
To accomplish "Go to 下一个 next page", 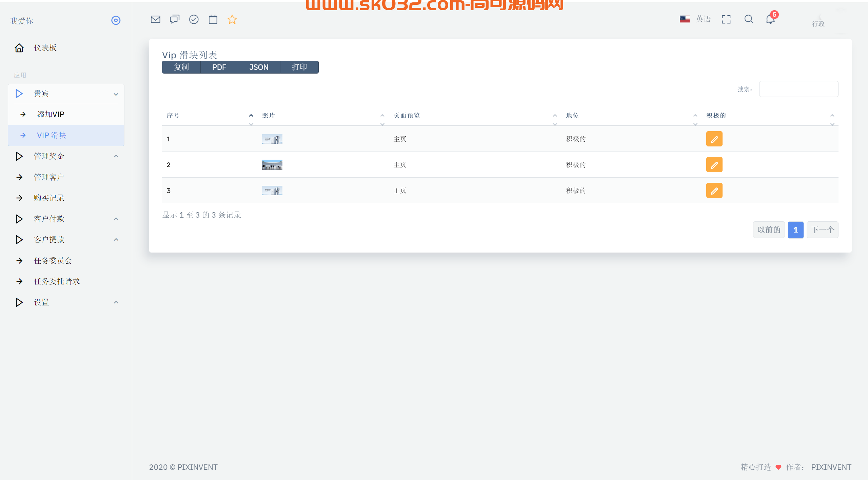I will pos(822,230).
